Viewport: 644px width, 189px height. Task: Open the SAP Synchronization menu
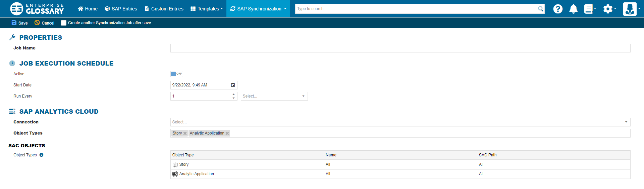pos(258,9)
